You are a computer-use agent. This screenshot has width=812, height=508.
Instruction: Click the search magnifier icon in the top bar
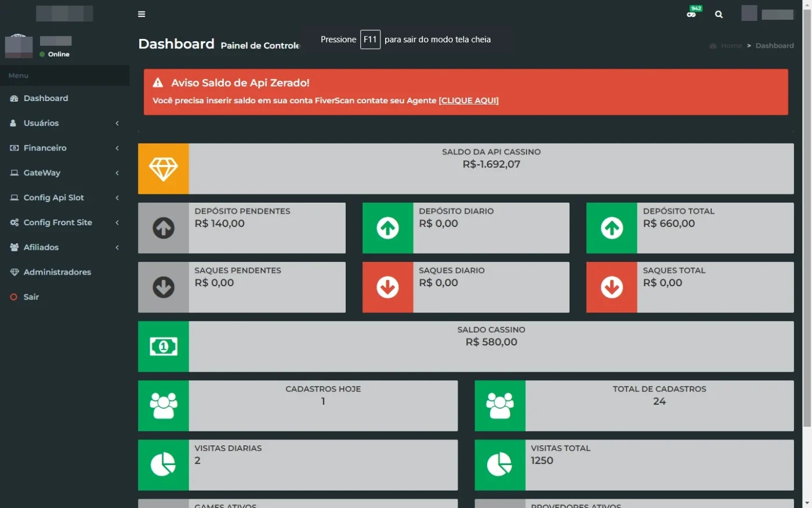(x=719, y=15)
